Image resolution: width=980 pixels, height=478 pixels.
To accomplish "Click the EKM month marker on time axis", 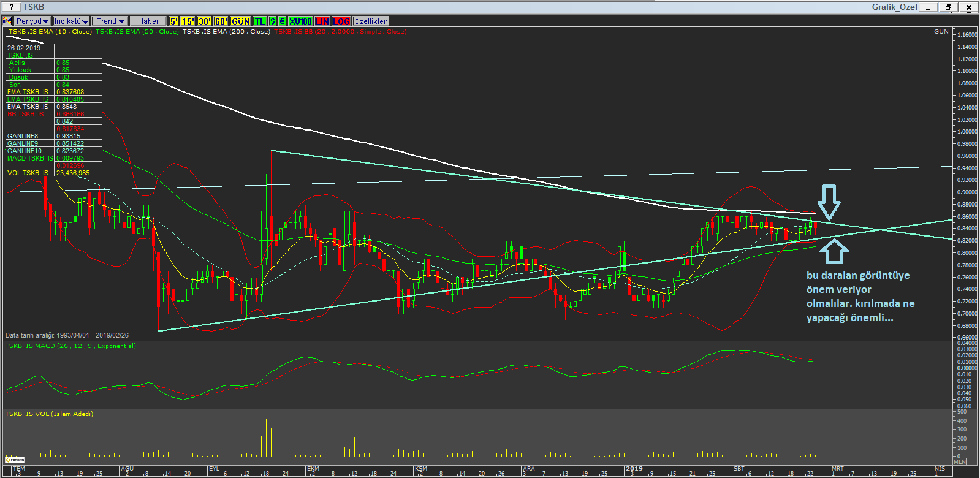I will point(313,469).
